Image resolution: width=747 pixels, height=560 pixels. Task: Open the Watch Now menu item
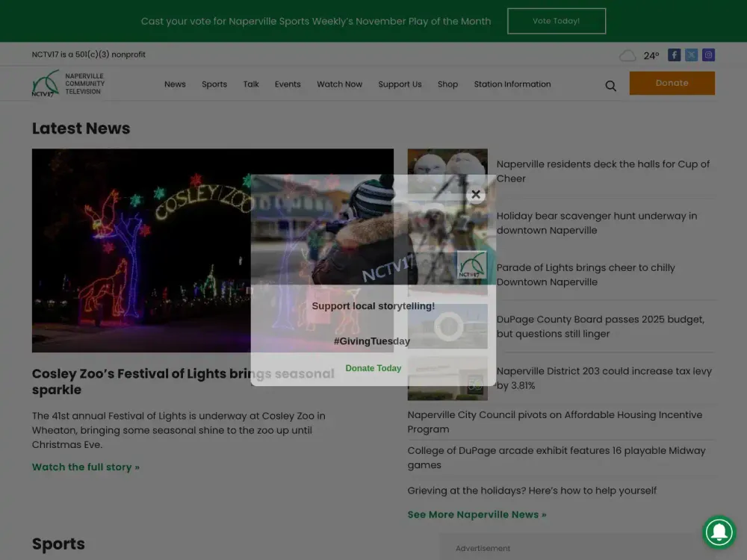pos(339,84)
